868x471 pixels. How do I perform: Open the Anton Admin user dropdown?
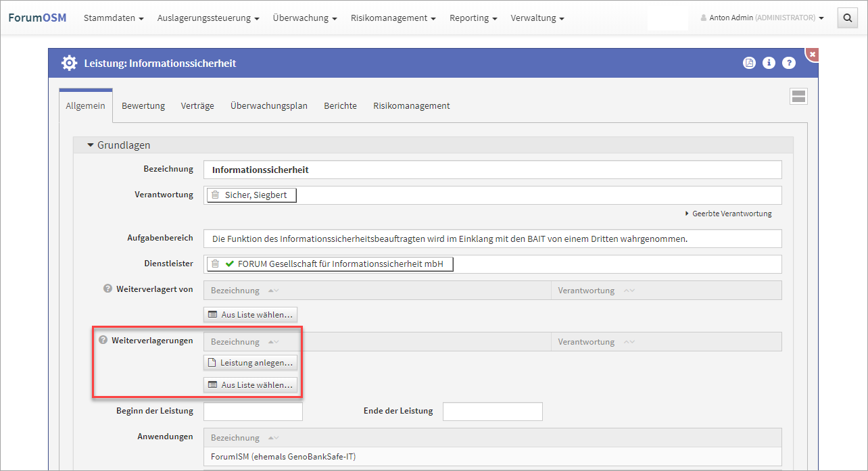(x=762, y=18)
